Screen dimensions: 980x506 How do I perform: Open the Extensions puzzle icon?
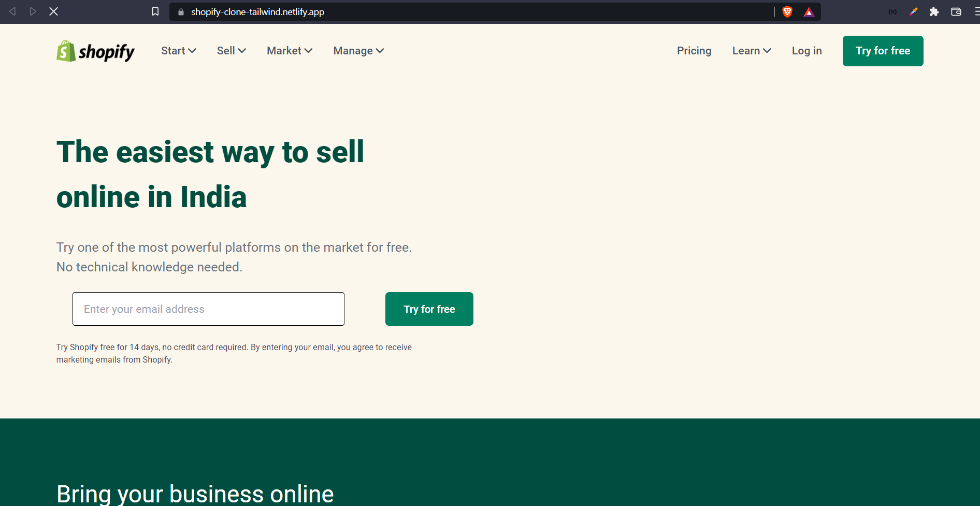pyautogui.click(x=934, y=11)
